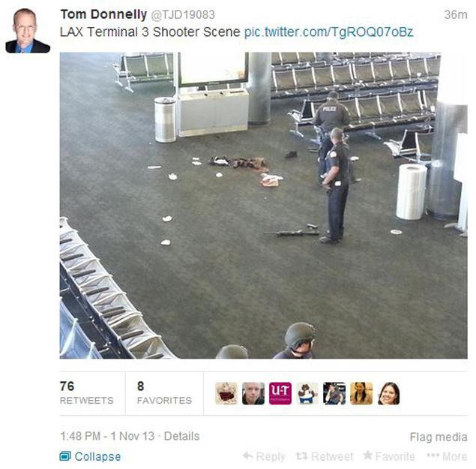Click Flag media

coord(439,437)
